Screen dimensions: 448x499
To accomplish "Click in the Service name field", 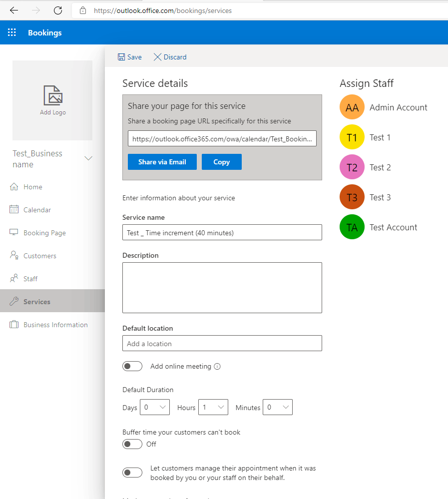I will pyautogui.click(x=222, y=232).
